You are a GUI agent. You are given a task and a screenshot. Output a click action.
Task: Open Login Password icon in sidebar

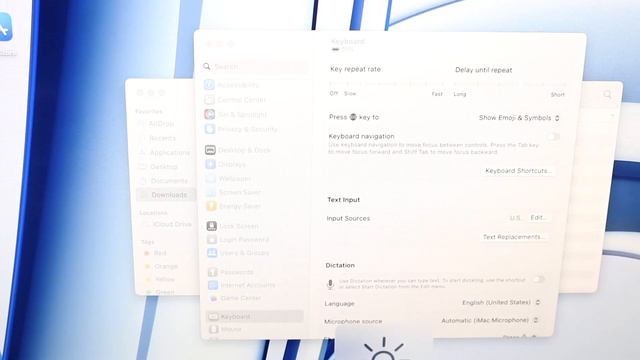coord(212,239)
